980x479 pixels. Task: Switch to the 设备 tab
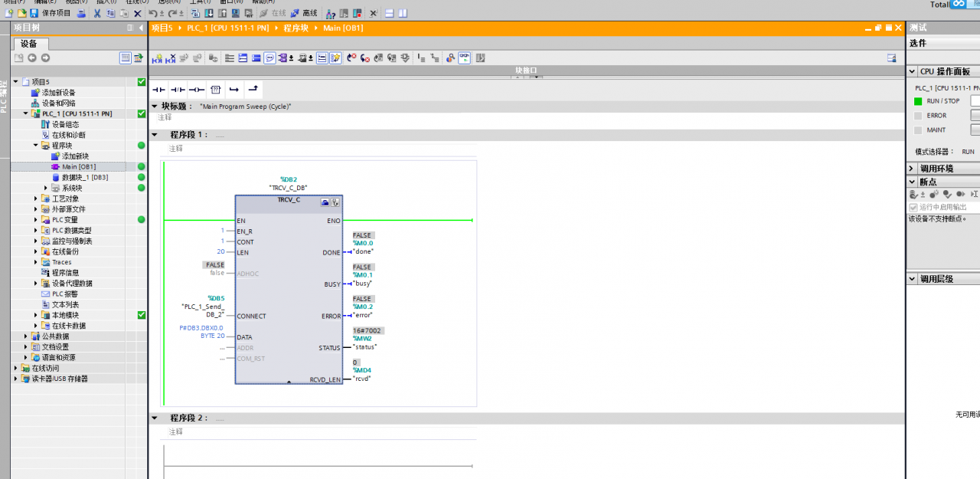[29, 44]
